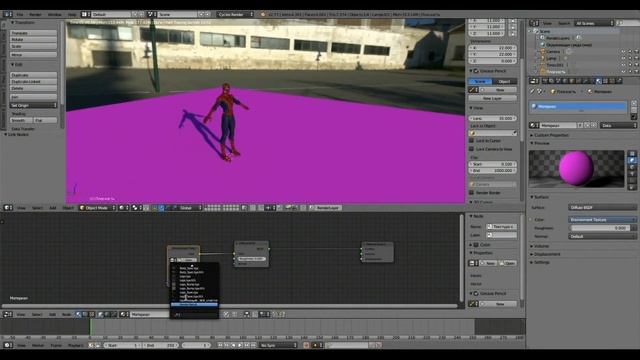The height and width of the screenshot is (360, 640).
Task: Open File menu
Action: [x=20, y=14]
